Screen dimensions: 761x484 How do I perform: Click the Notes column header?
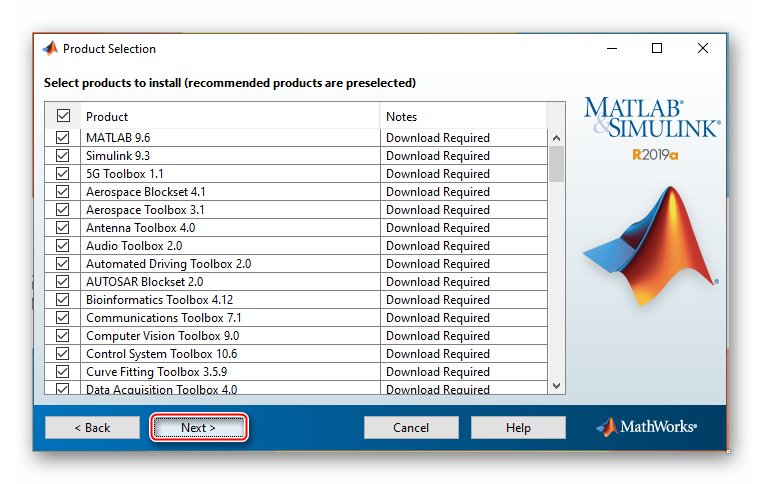tap(462, 116)
